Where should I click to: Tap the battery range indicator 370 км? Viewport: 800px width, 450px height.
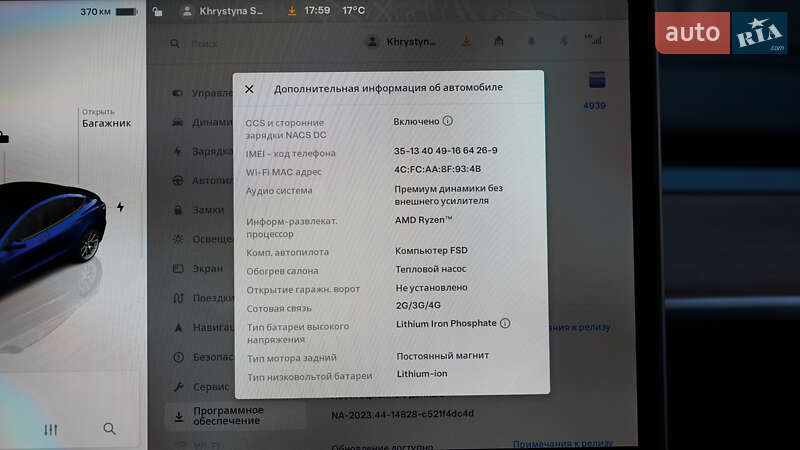click(108, 11)
